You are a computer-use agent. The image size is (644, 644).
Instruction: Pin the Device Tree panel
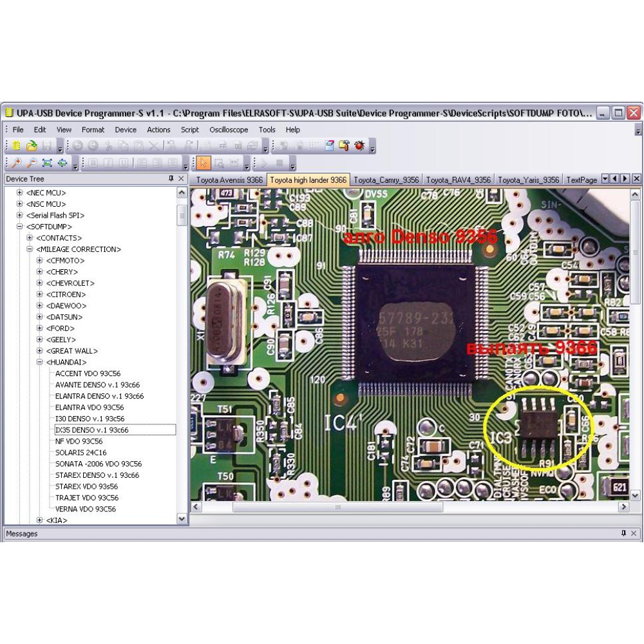tap(171, 178)
